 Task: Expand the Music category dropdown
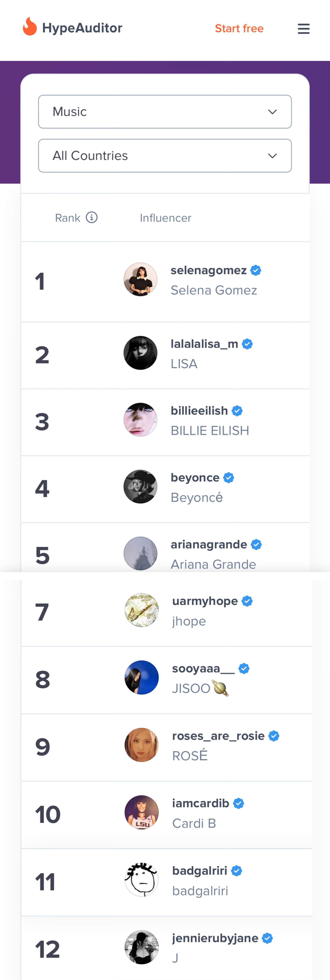click(x=165, y=112)
